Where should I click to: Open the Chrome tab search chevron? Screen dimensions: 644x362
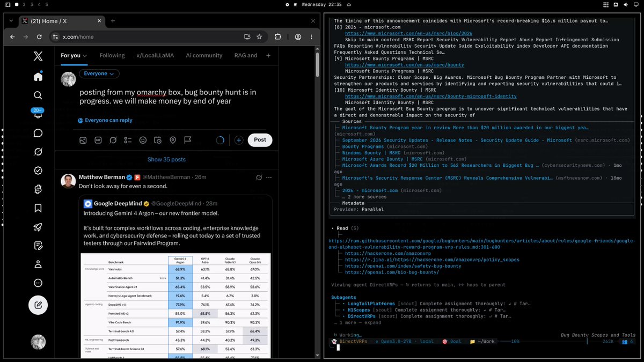click(11, 21)
